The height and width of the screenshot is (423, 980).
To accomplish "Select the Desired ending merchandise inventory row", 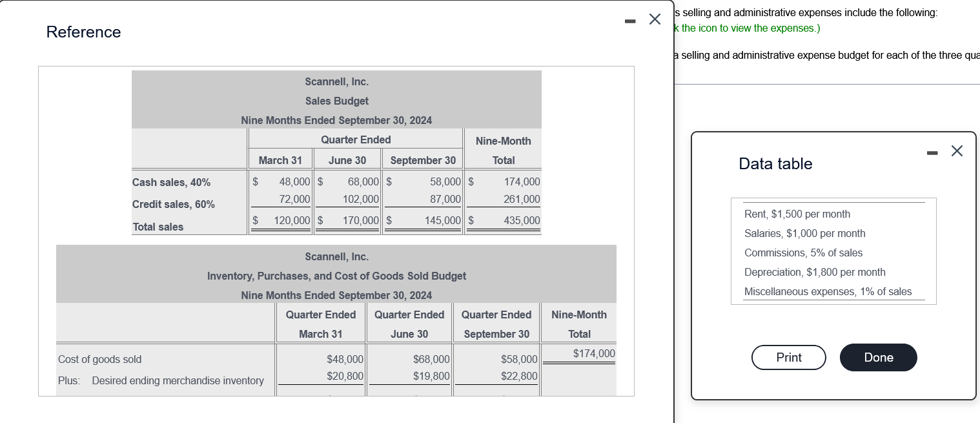I will coord(178,380).
